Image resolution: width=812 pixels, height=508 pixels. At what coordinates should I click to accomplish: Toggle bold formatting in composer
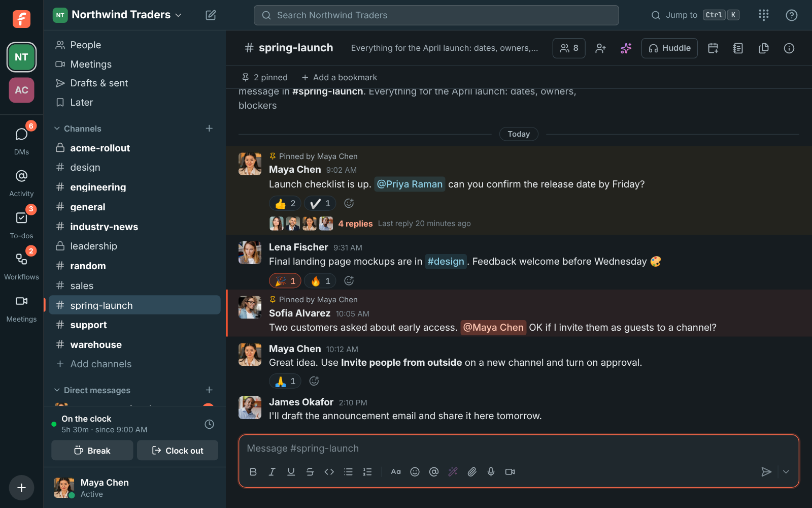[253, 472]
